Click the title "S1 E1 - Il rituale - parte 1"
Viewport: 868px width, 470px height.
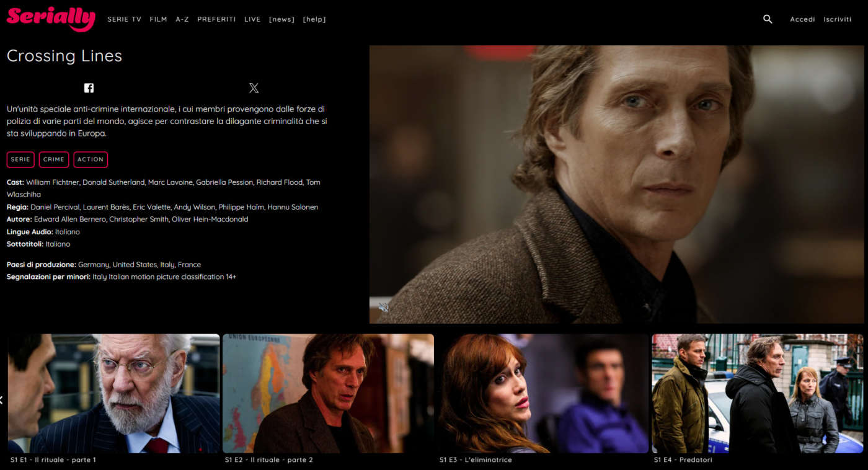(x=53, y=460)
